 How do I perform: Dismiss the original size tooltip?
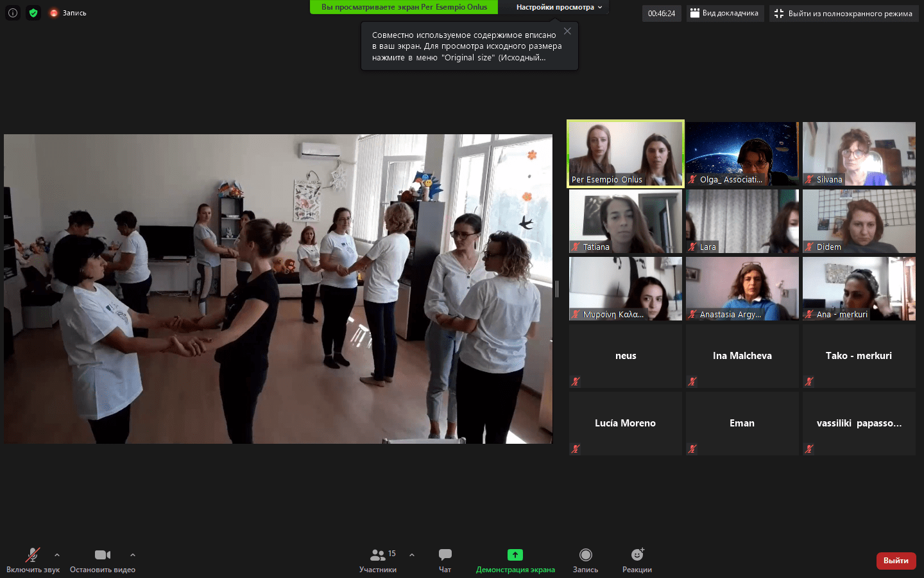pos(567,31)
